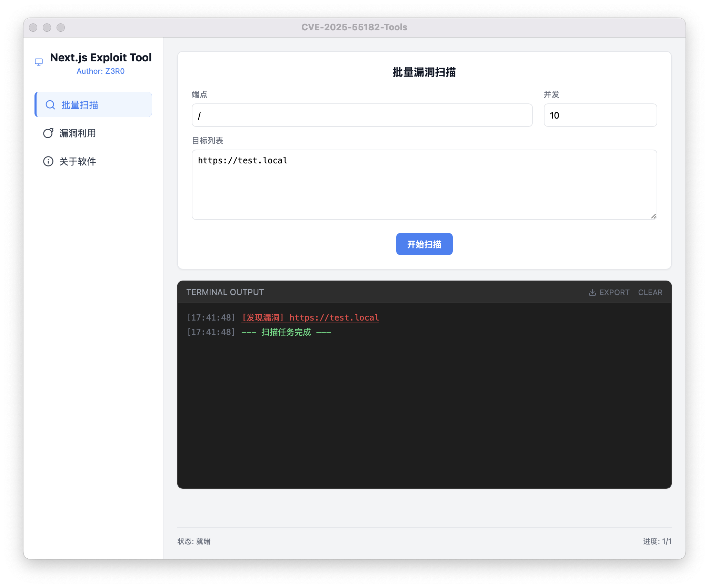Click the 批量漏洞扫描 panel heading
The width and height of the screenshot is (709, 588).
tap(424, 72)
